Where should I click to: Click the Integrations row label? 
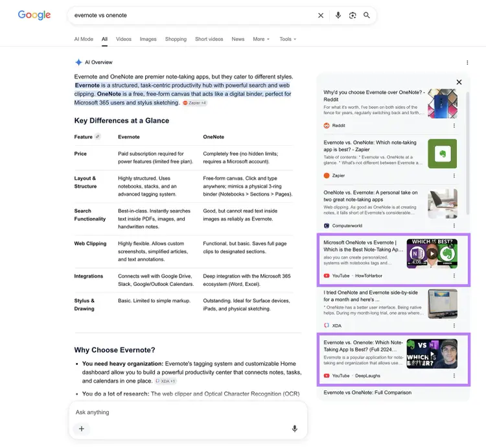[88, 276]
